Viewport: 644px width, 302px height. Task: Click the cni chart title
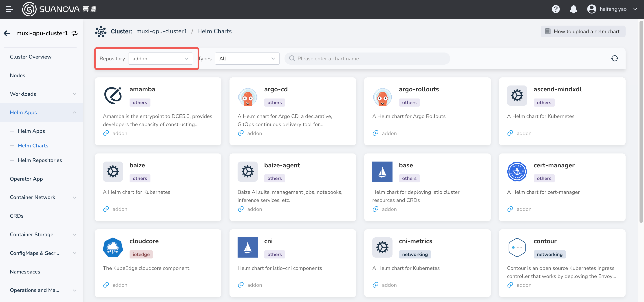point(268,241)
